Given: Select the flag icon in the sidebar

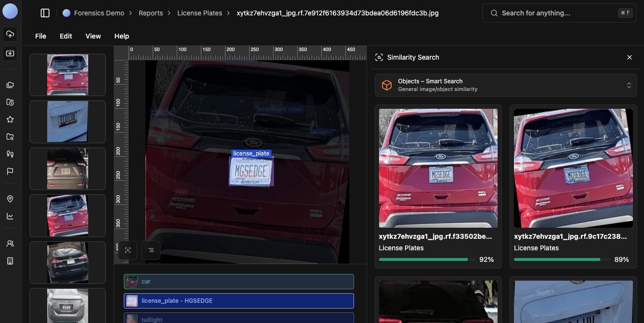Looking at the screenshot, I should (10, 171).
